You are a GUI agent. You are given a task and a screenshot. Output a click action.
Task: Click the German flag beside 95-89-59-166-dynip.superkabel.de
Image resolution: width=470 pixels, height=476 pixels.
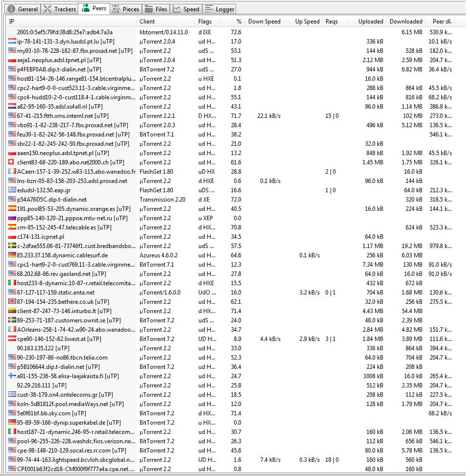pyautogui.click(x=12, y=422)
